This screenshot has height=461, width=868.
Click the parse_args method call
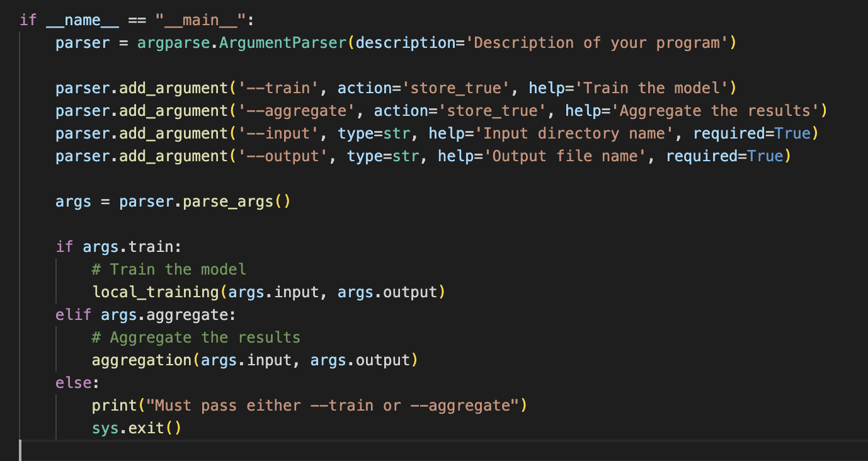[x=228, y=202]
